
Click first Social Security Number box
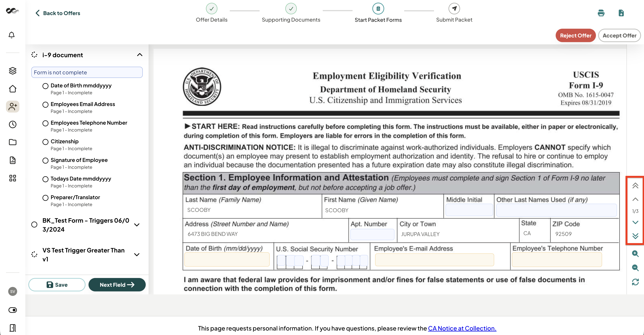[281, 261]
